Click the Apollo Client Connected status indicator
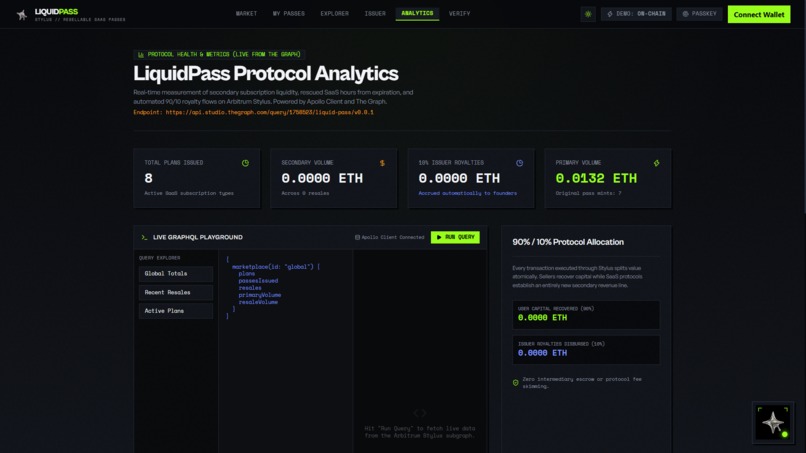The image size is (806, 453). [x=390, y=237]
